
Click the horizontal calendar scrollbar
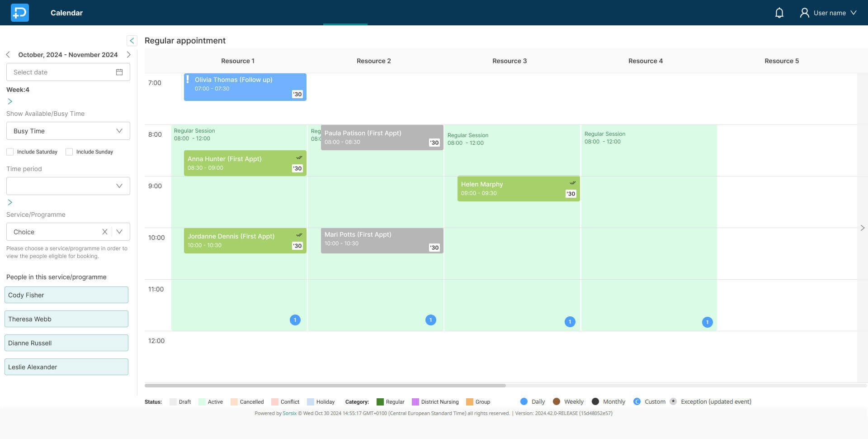[325, 386]
